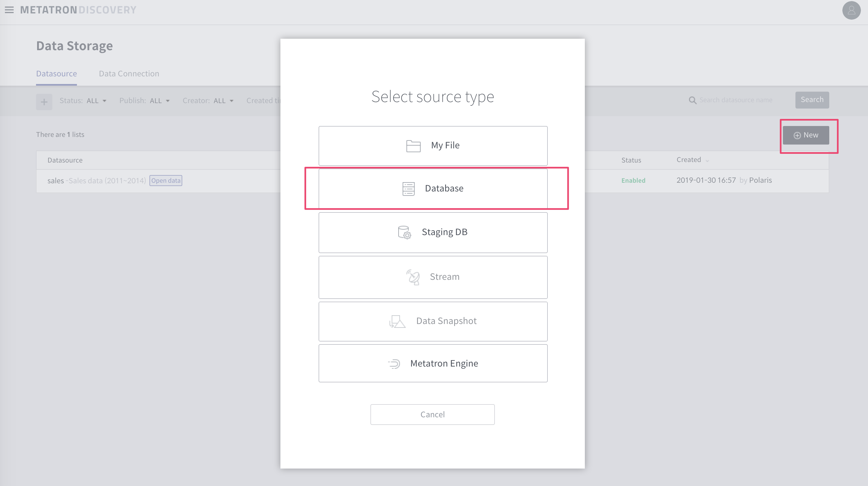Screen dimensions: 868x486
Task: Select the Metatron Engine source type icon
Action: point(394,364)
